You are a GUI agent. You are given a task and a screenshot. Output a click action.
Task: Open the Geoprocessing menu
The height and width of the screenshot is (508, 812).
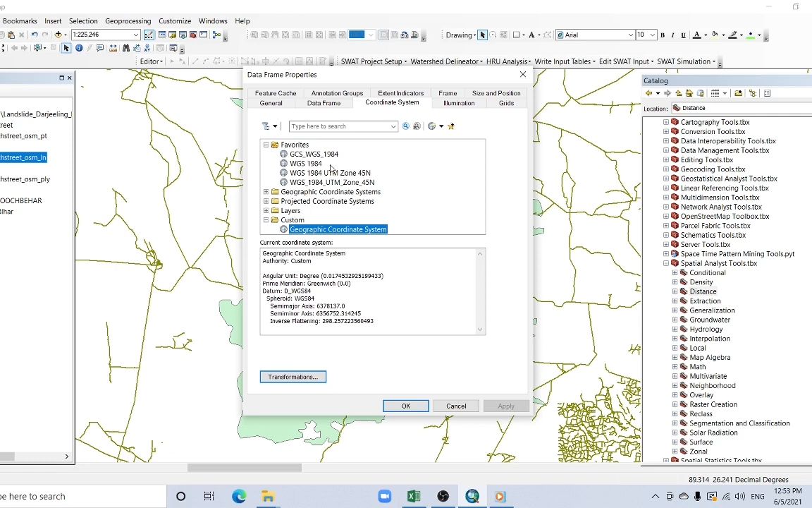128,20
